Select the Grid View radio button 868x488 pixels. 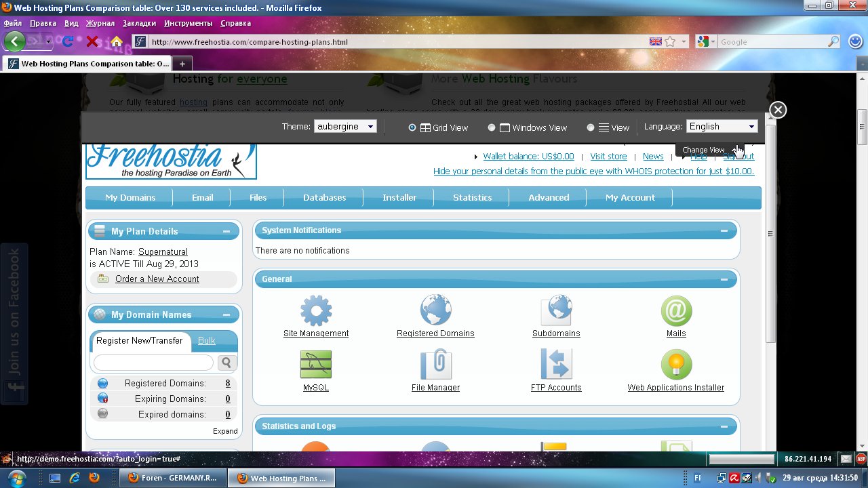click(412, 127)
